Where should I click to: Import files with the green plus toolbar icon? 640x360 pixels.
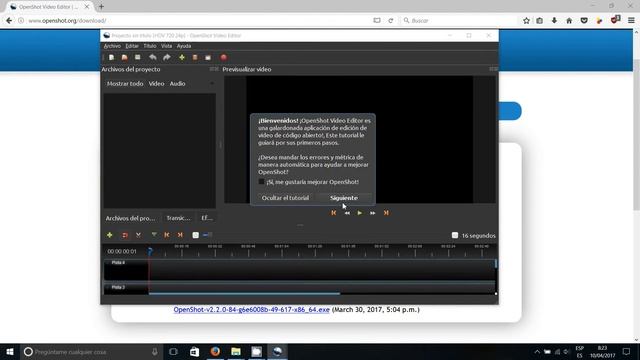(182, 58)
